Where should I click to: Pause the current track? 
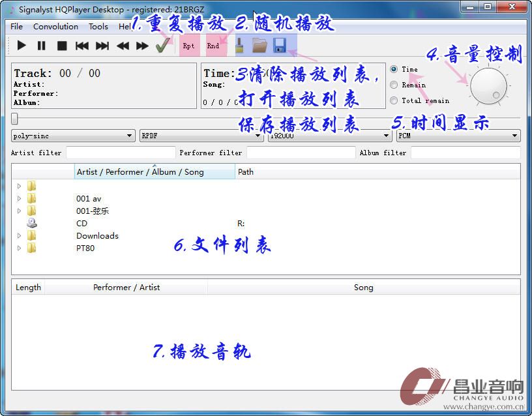41,46
